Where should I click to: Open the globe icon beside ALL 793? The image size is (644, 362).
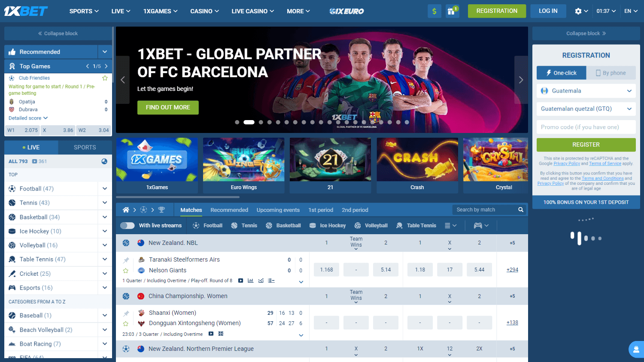point(104,161)
